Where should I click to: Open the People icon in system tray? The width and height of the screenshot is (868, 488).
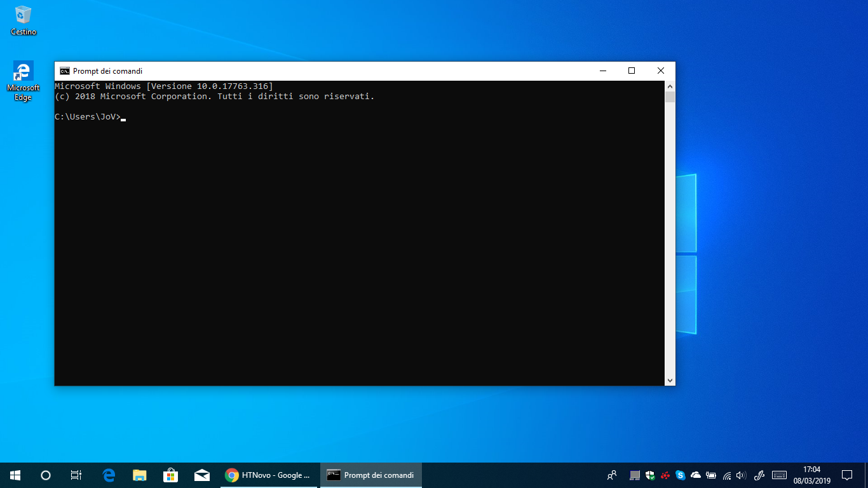coord(612,475)
